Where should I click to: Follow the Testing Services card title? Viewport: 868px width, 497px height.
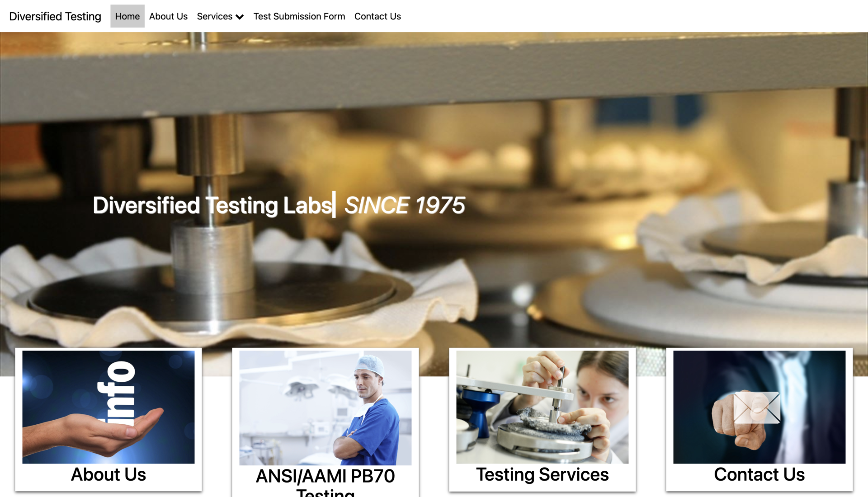coord(542,474)
